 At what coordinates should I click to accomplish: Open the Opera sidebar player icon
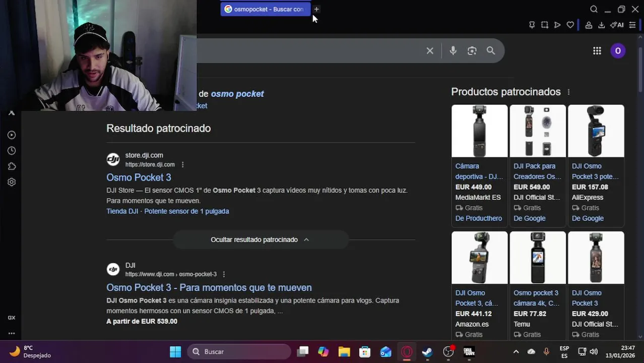(12, 135)
